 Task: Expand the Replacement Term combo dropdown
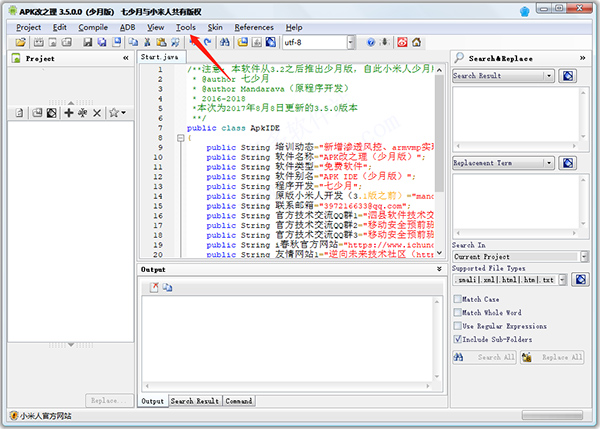549,163
